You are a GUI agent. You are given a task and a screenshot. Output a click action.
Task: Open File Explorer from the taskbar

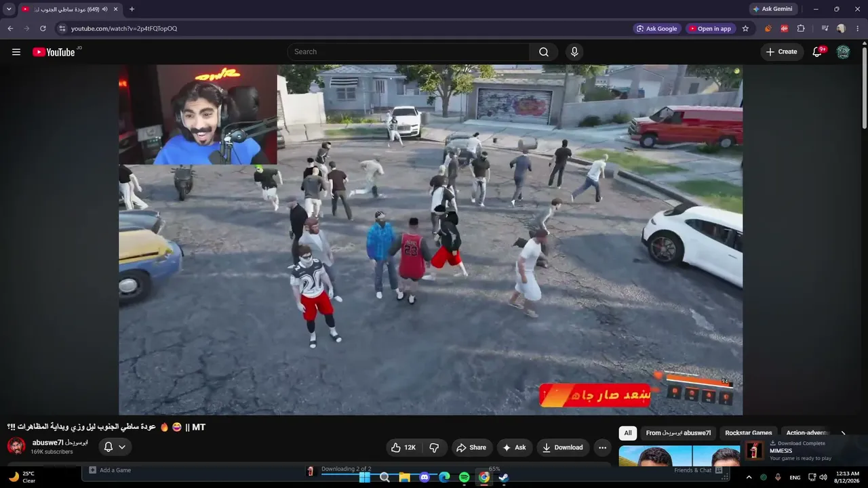405,477
